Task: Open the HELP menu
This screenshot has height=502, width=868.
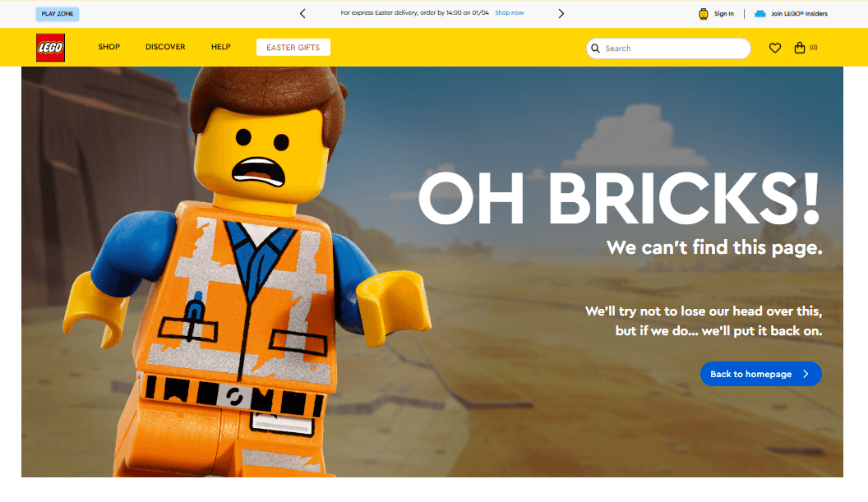Action: tap(221, 47)
